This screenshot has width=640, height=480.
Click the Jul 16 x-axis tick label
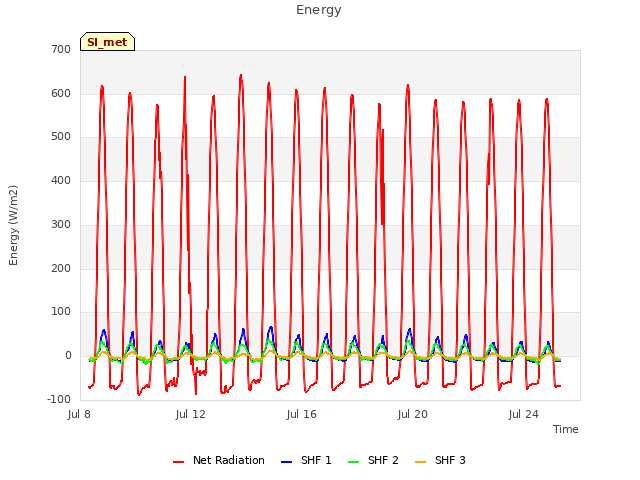pyautogui.click(x=302, y=414)
